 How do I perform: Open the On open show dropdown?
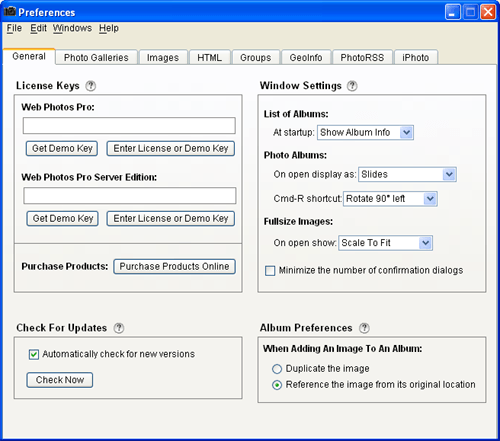pos(386,243)
